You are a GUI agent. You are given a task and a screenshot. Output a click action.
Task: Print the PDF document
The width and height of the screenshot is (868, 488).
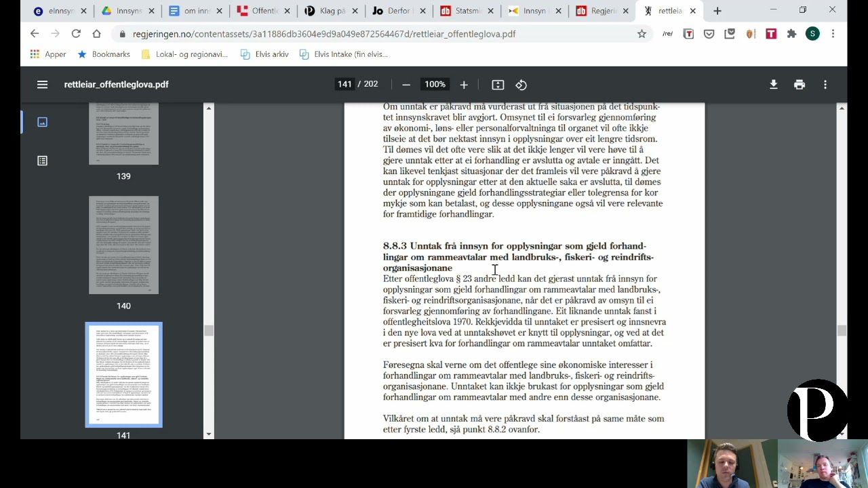pyautogui.click(x=800, y=85)
